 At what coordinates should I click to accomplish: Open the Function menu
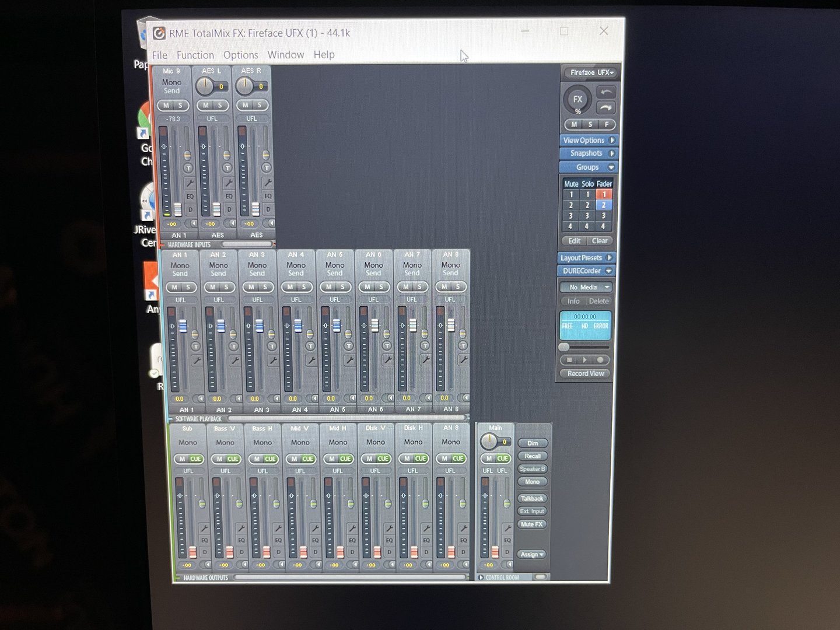pos(195,55)
